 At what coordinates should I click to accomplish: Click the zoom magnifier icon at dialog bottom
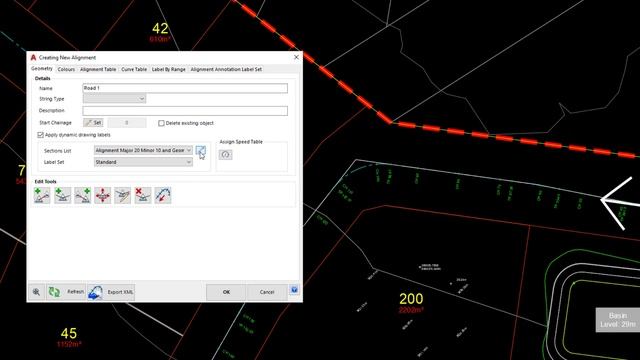pos(36,292)
